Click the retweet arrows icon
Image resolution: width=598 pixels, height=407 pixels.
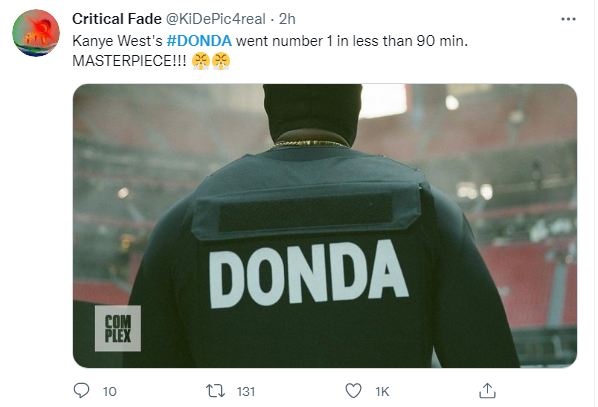point(215,391)
